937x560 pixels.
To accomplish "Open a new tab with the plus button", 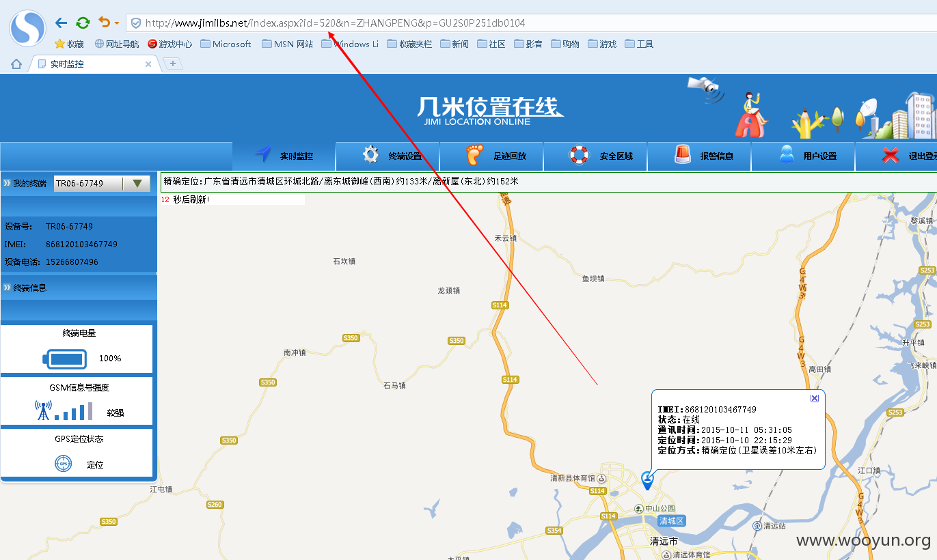I will tap(173, 64).
